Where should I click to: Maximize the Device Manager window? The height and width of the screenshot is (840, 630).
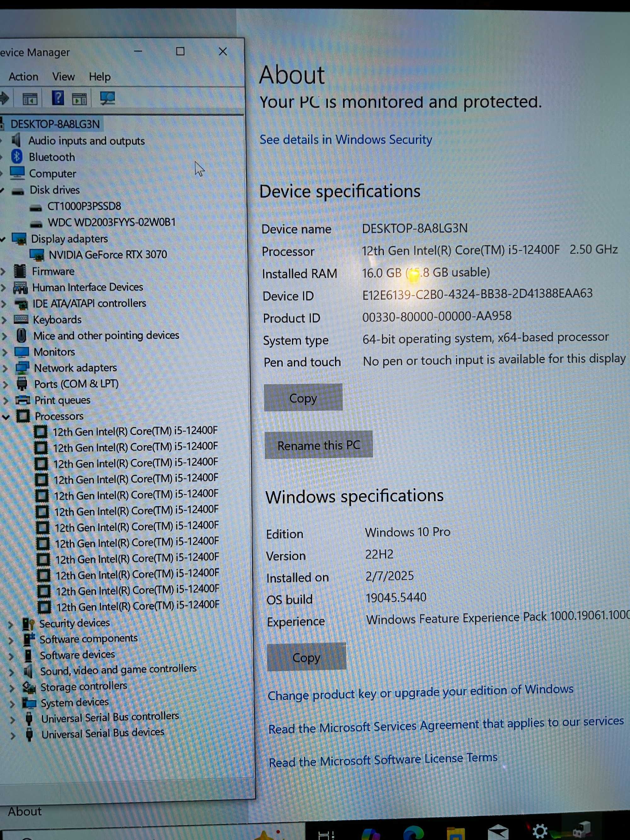tap(180, 51)
